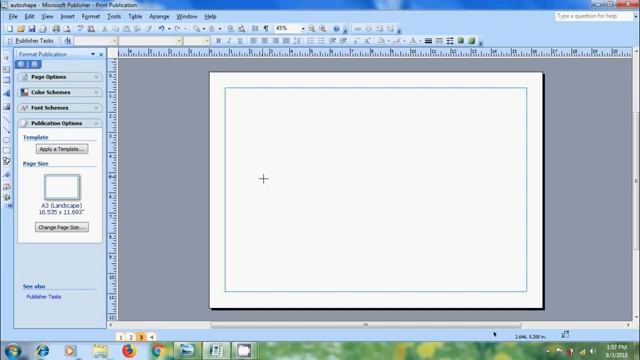Toggle Align Right
Screen dimensions: 640x360
pyautogui.click(x=276, y=41)
